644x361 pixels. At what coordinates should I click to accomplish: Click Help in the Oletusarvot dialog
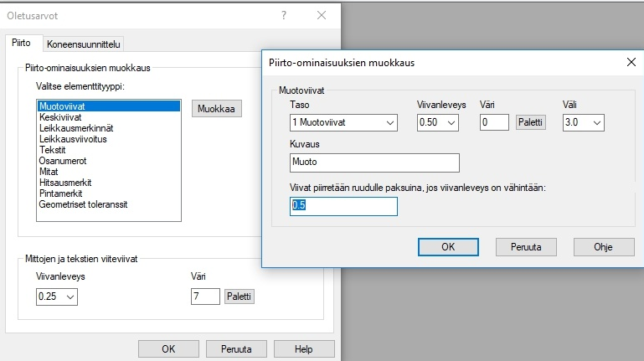(303, 349)
